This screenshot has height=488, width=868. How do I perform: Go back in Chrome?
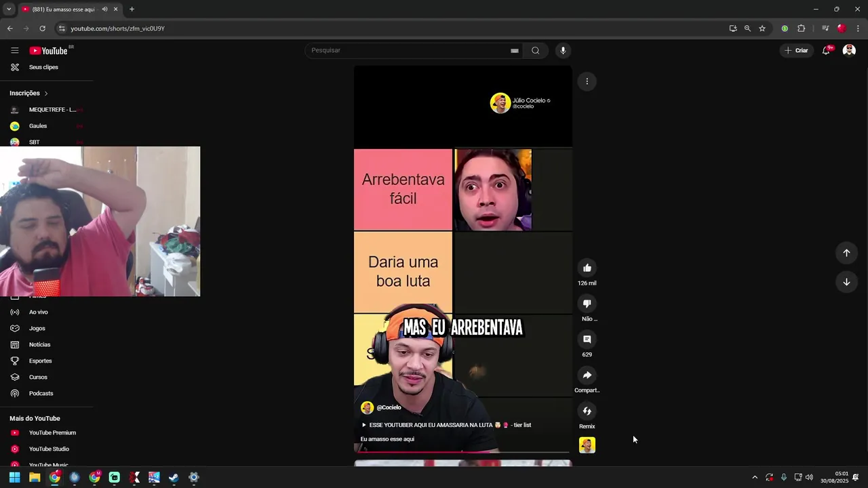(x=9, y=28)
